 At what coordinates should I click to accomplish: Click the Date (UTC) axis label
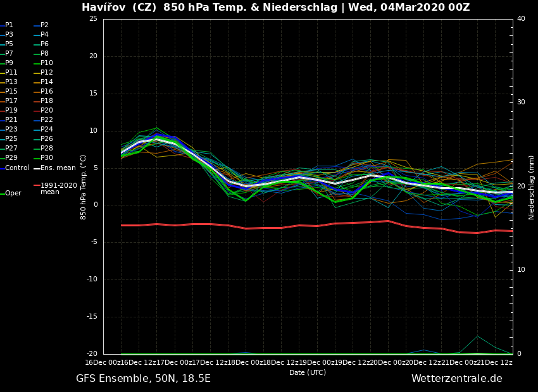[x=308, y=372]
